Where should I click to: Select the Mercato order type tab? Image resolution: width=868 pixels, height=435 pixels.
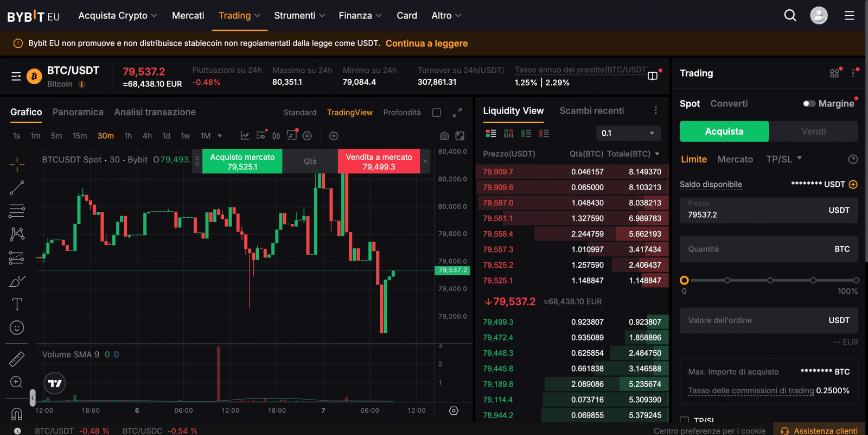coord(735,159)
